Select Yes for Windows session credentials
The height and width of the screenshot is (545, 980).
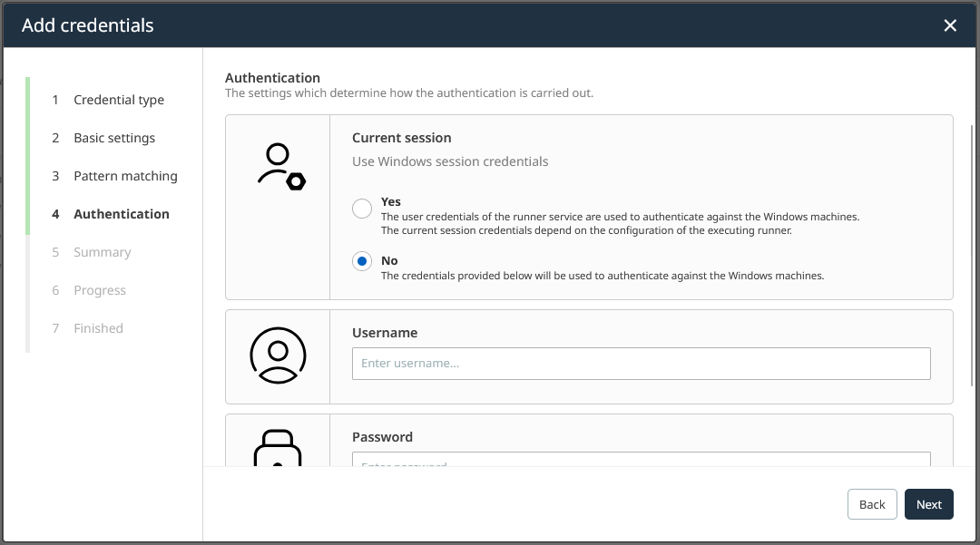click(362, 209)
